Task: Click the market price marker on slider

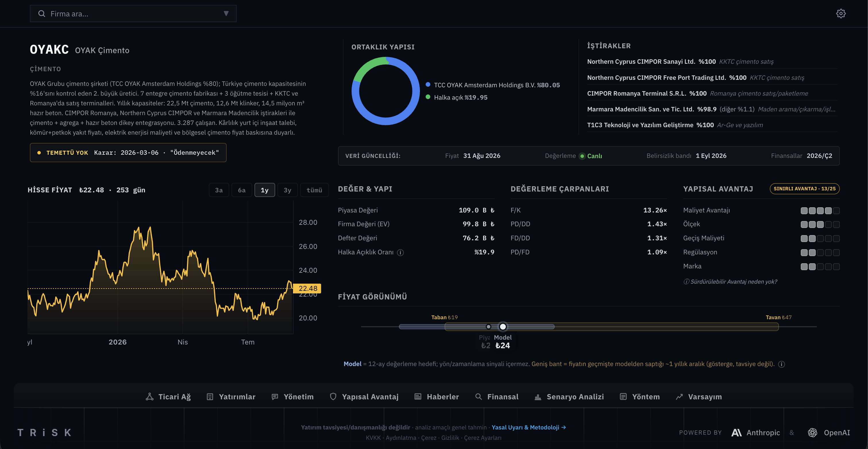Action: (x=489, y=326)
